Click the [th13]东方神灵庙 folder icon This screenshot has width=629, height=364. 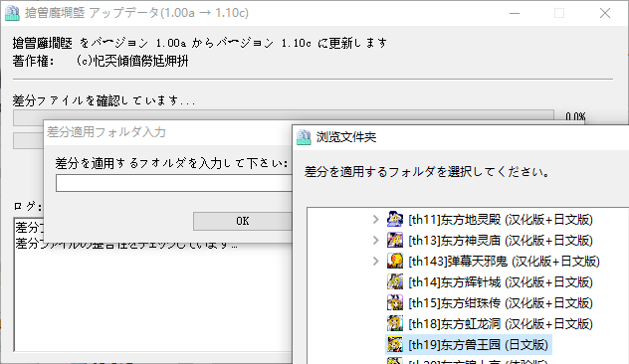395,240
